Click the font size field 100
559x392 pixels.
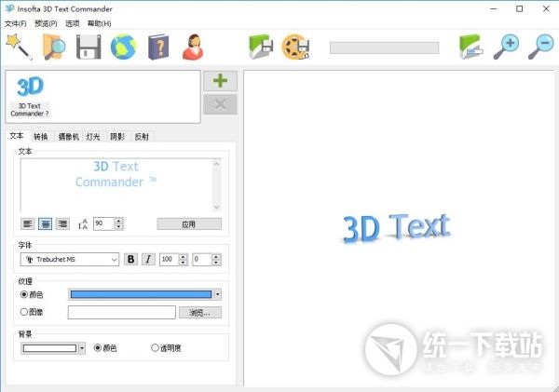169,259
